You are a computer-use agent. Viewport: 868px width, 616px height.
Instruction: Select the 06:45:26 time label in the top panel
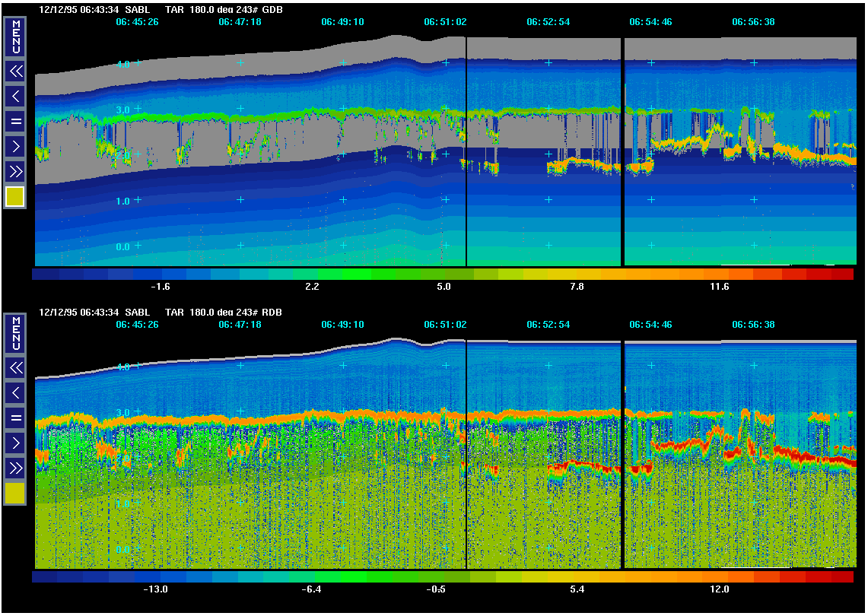[137, 22]
